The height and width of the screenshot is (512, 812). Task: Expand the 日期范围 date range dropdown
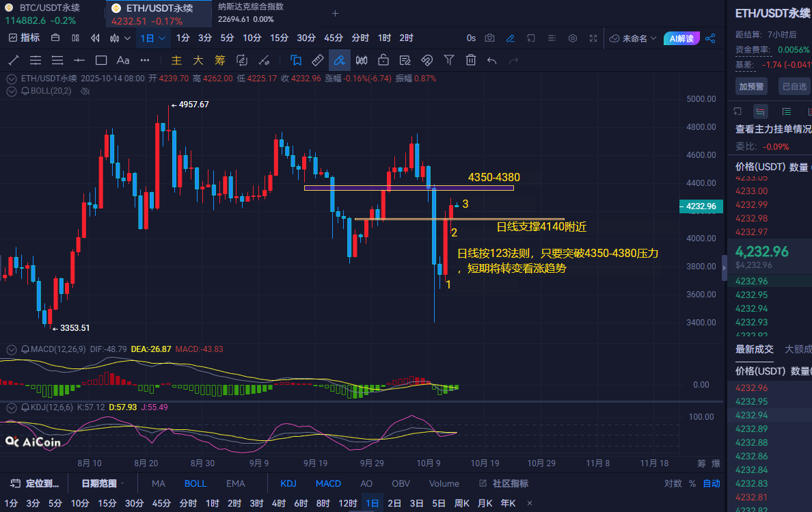[103, 483]
